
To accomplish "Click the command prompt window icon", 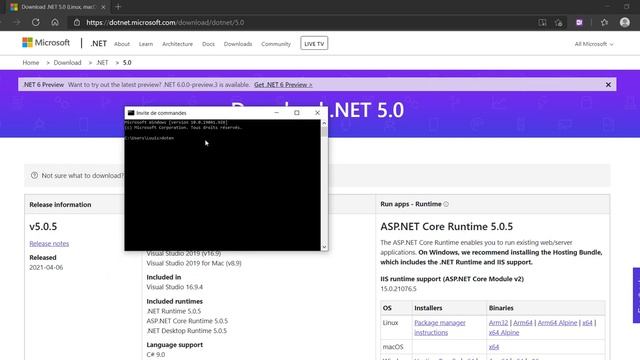I will click(x=131, y=113).
